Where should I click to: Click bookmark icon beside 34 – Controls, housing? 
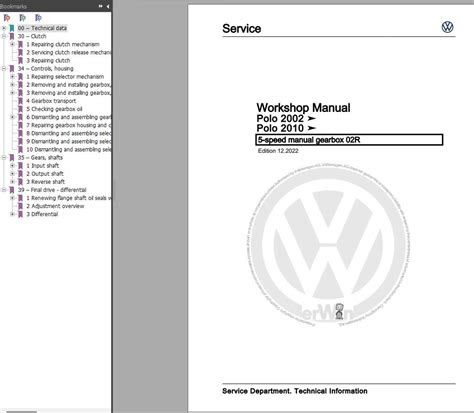[x=12, y=69]
